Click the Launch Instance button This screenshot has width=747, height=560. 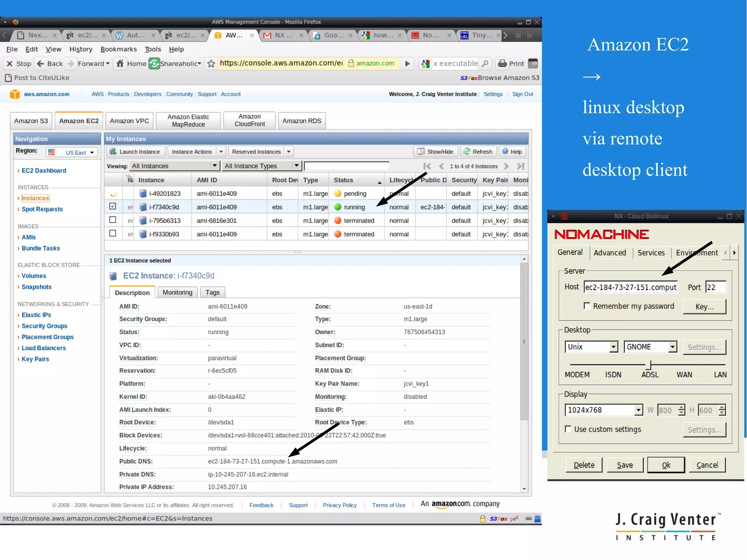point(136,152)
